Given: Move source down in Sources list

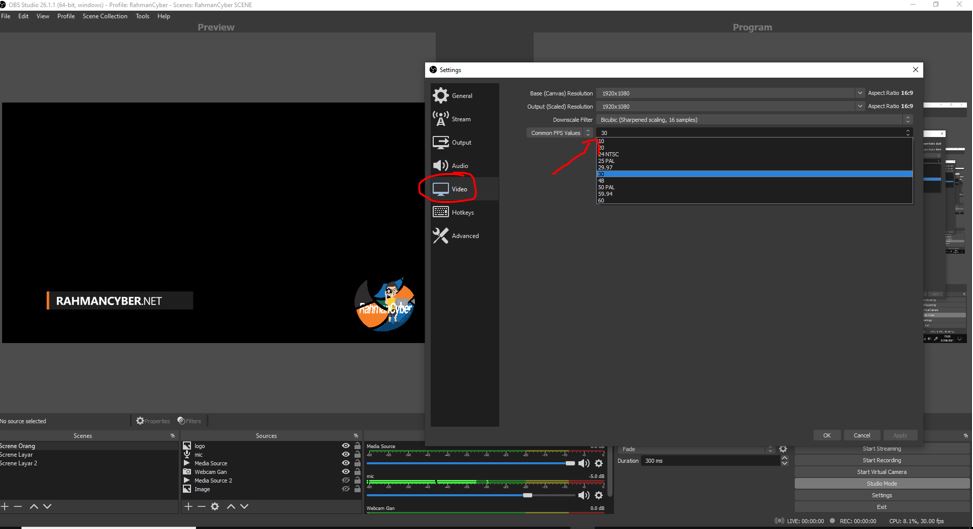Looking at the screenshot, I should (x=244, y=507).
